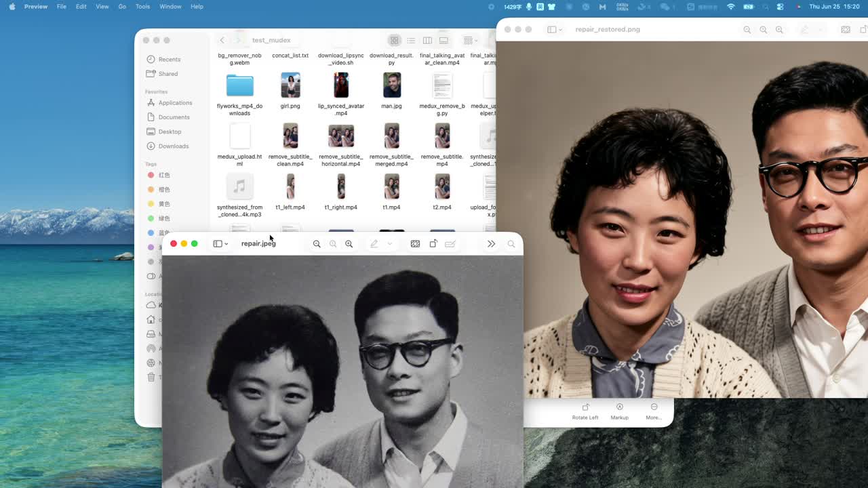The width and height of the screenshot is (868, 488).
Task: Switch Finder to list view
Action: coord(411,40)
